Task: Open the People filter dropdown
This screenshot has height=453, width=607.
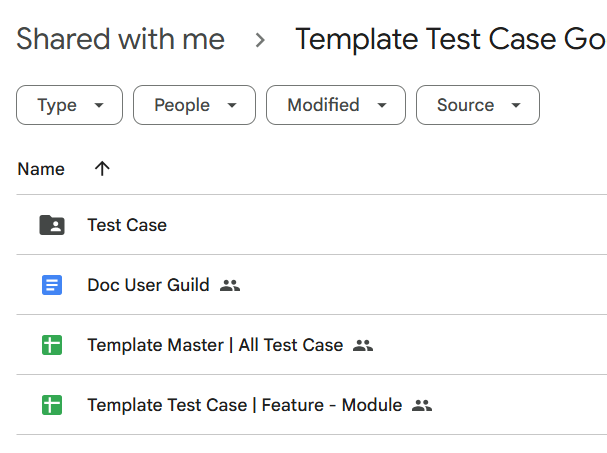Action: (194, 105)
